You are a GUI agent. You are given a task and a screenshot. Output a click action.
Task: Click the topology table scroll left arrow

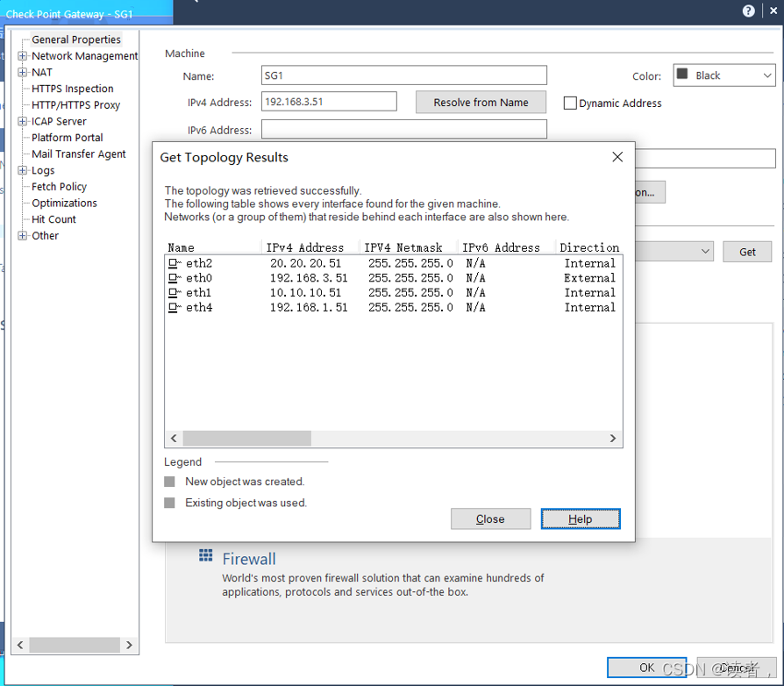pos(174,439)
